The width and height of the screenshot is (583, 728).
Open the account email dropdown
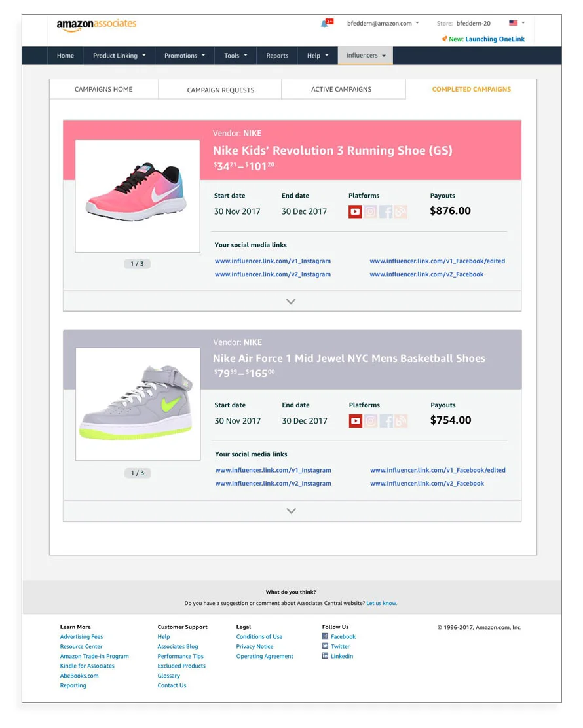(383, 23)
